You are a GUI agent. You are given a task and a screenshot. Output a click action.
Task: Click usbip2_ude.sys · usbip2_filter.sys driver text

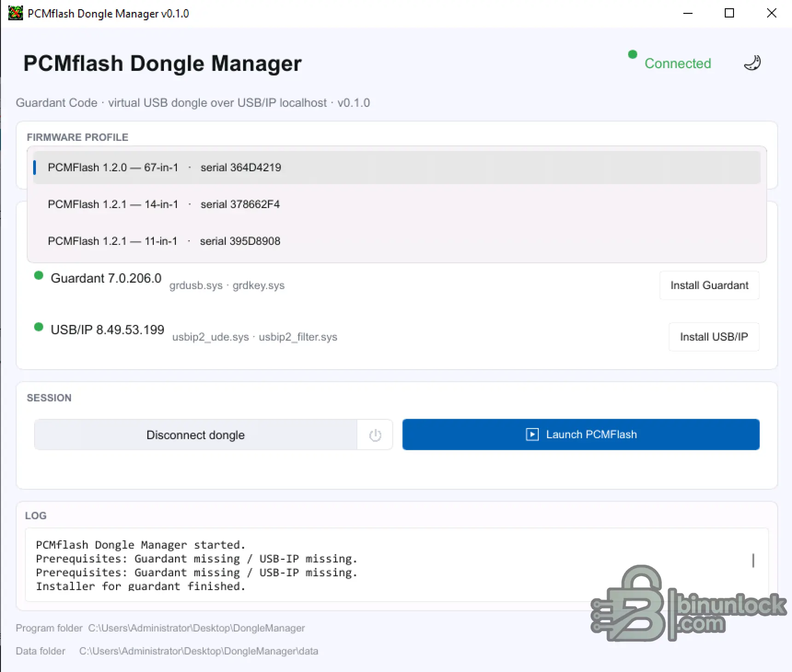point(255,337)
